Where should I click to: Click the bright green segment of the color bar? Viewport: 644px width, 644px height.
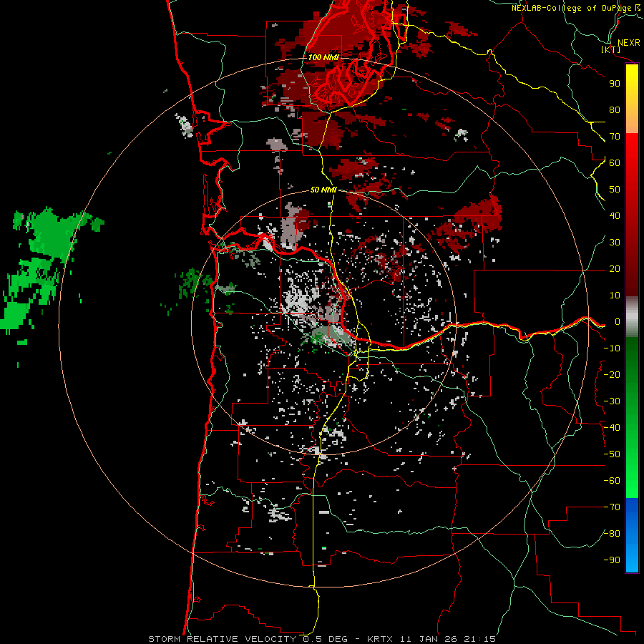(632, 464)
